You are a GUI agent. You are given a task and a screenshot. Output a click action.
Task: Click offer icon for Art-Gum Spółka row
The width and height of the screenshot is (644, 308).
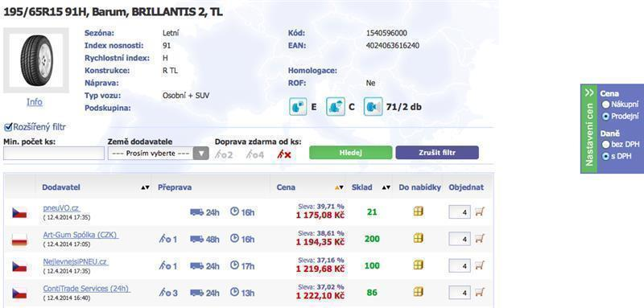(x=418, y=238)
